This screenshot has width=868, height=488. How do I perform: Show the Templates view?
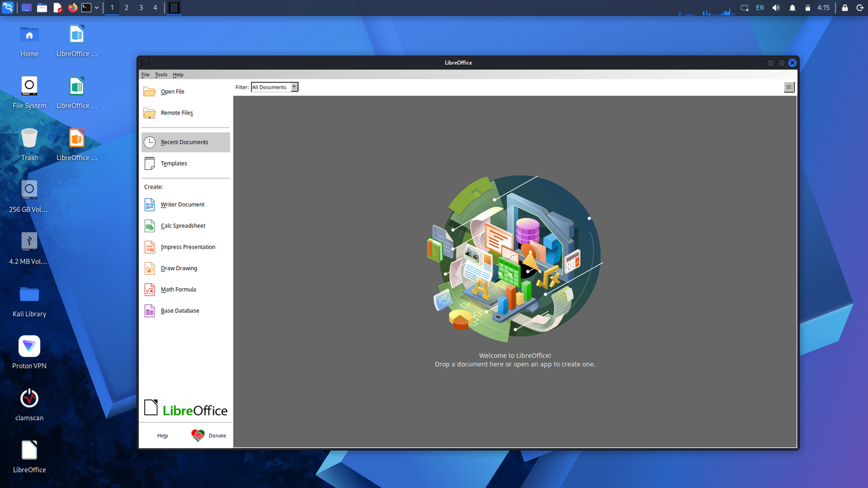(x=186, y=163)
